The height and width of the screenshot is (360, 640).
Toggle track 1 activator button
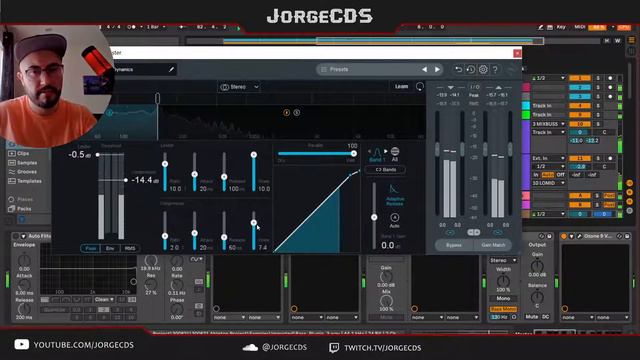(x=580, y=78)
